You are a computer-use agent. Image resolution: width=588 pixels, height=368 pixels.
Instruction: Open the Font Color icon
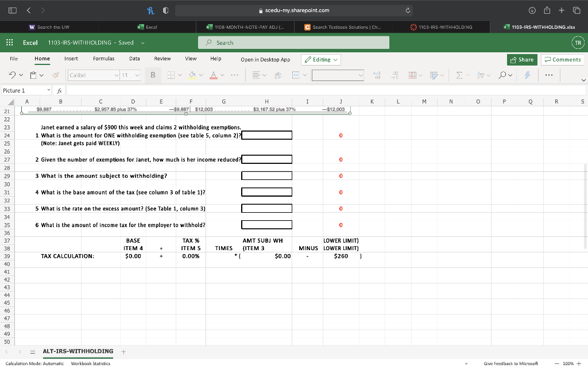(x=214, y=75)
